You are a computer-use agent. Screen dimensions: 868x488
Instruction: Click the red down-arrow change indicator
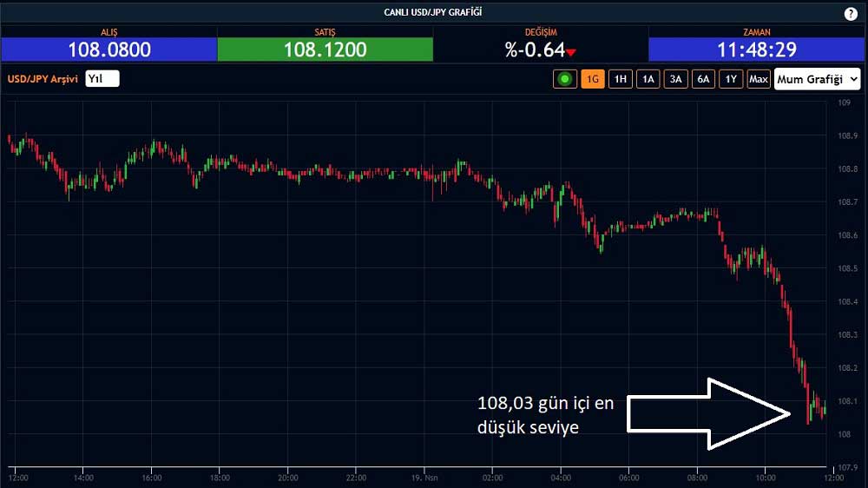coord(571,53)
